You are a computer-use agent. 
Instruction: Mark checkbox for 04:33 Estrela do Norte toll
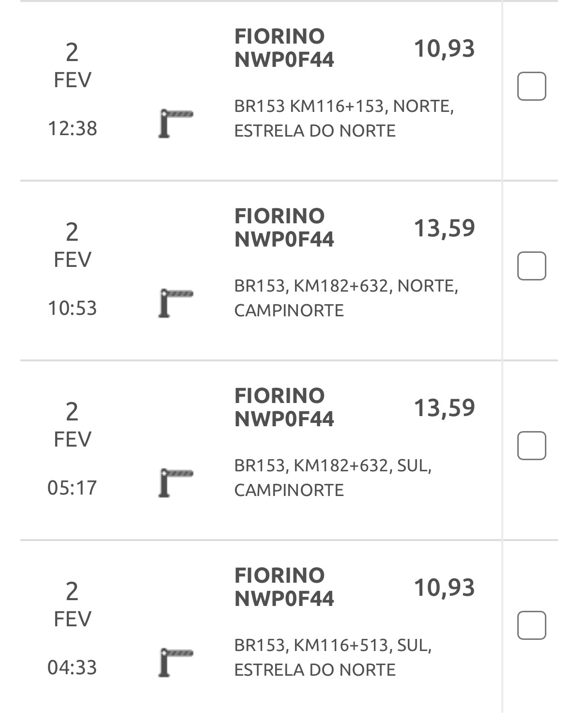pyautogui.click(x=531, y=625)
